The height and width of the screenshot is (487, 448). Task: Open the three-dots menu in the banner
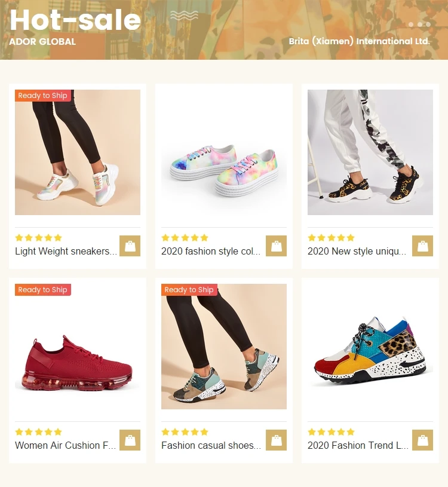click(419, 24)
